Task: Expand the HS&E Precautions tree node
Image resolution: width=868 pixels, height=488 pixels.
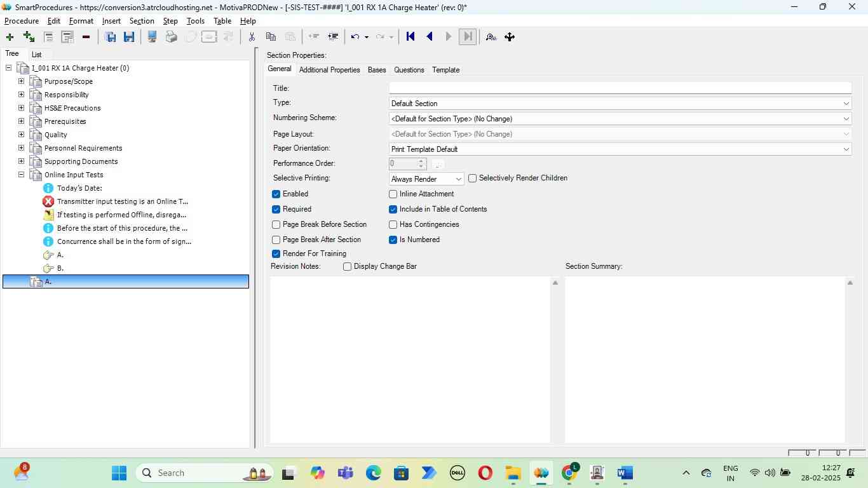Action: click(x=21, y=108)
